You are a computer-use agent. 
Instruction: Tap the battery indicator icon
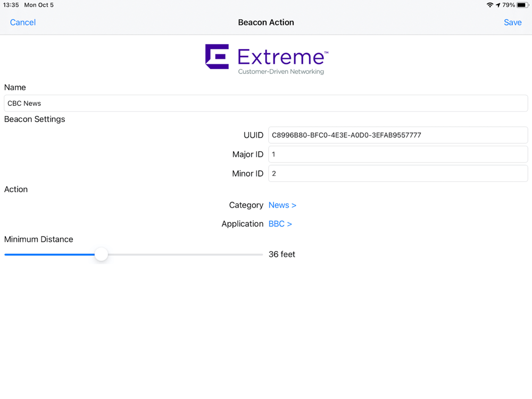522,5
